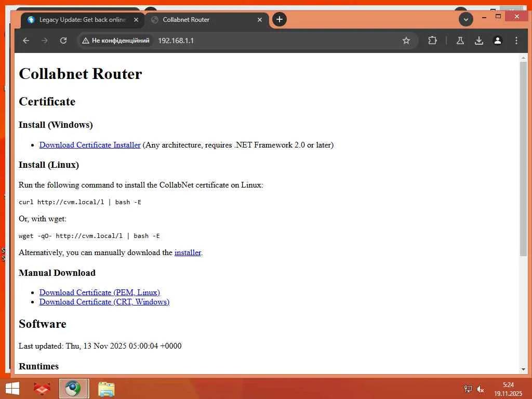Click the page vertical scrollbar thumb
The image size is (532, 399).
[523, 159]
